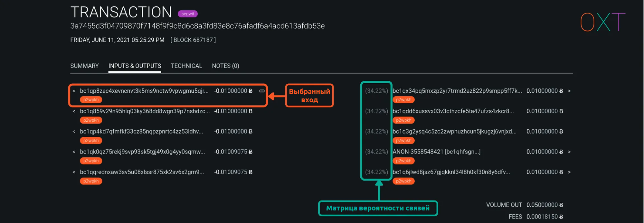The image size is (644, 223).
Task: Open the TECHNICAL tab
Action: (x=186, y=66)
